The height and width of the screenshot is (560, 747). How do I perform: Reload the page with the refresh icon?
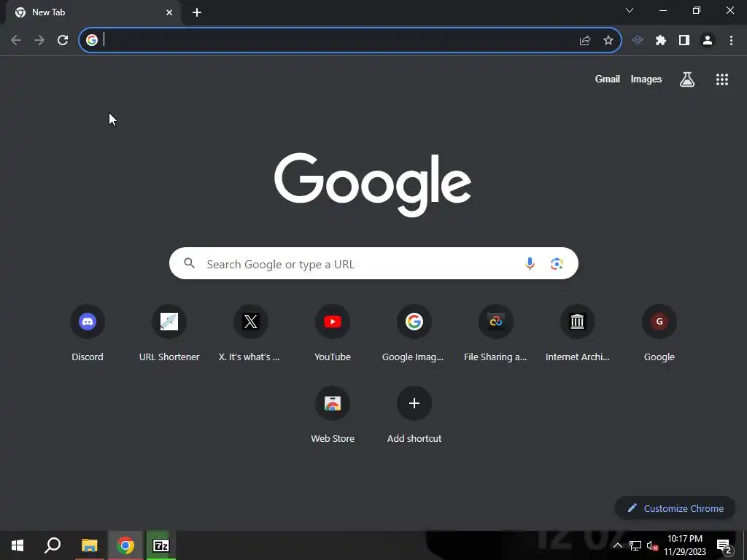[63, 40]
